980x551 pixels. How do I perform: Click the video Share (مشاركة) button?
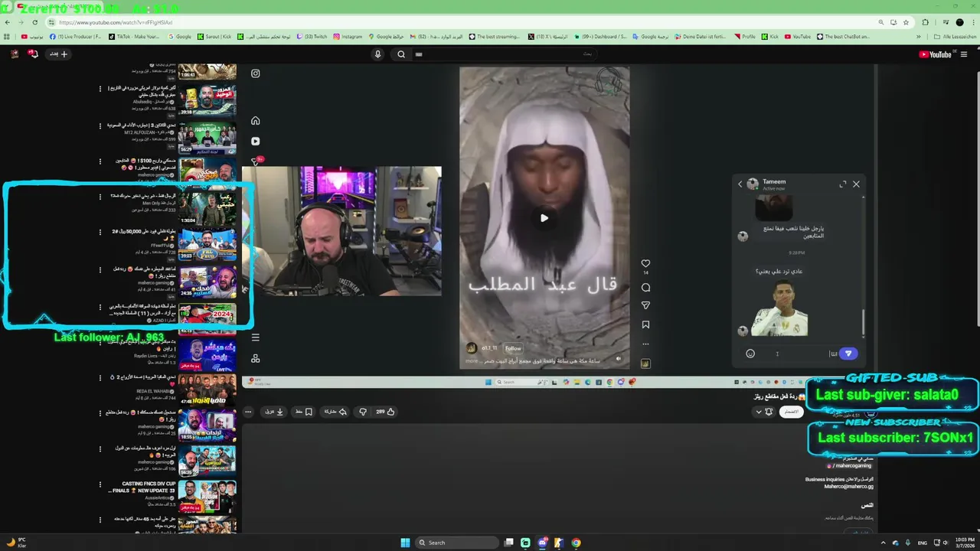tap(335, 412)
